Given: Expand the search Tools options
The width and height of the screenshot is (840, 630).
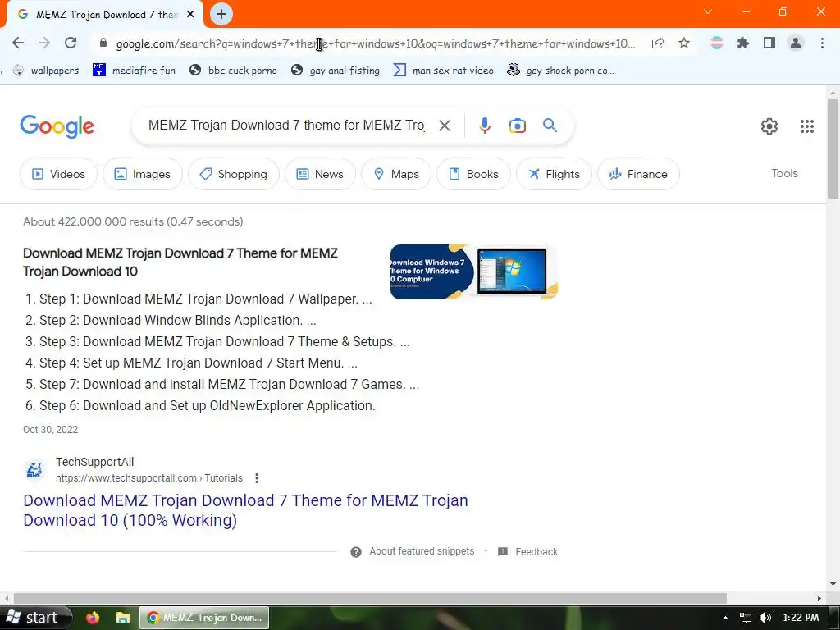Looking at the screenshot, I should pos(784,174).
